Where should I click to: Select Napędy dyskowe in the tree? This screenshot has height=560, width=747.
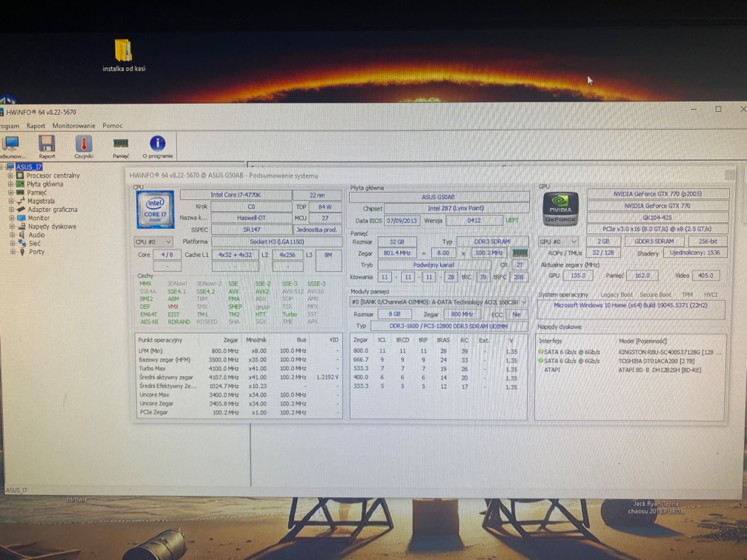[52, 227]
